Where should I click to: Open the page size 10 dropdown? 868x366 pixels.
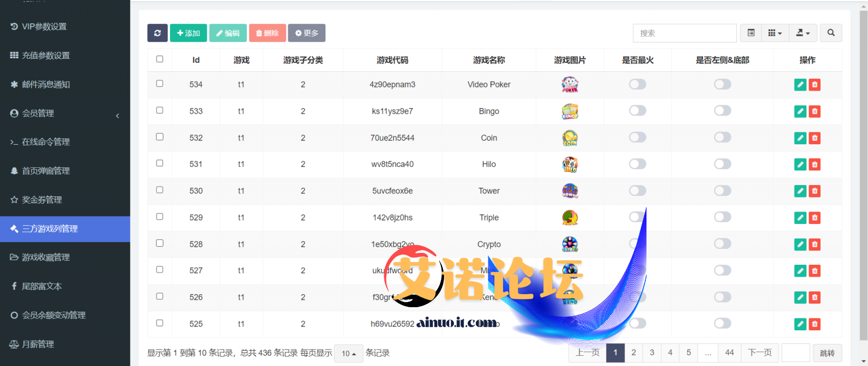pos(349,354)
